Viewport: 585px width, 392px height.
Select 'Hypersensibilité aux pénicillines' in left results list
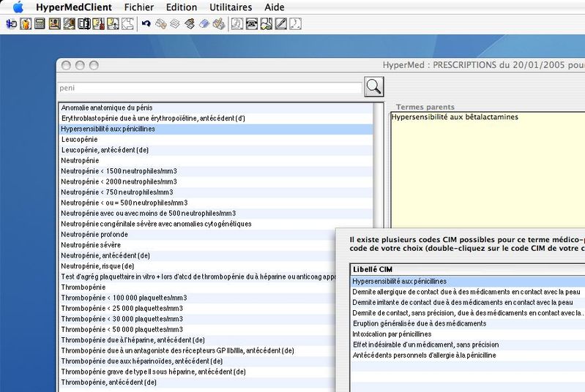[x=216, y=129]
